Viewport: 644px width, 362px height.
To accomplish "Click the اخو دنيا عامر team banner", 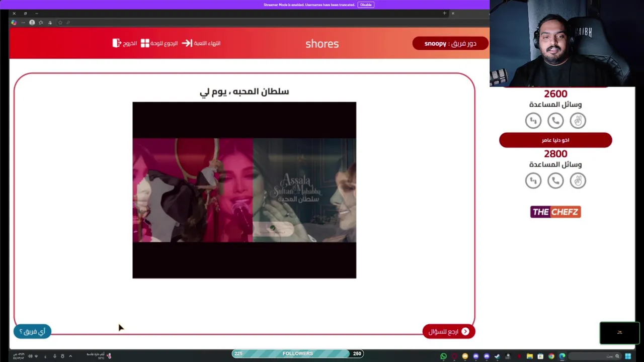I will tap(555, 140).
